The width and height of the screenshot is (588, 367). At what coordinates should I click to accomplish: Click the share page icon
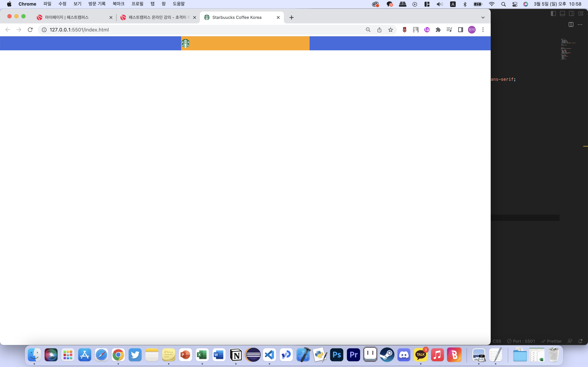379,30
